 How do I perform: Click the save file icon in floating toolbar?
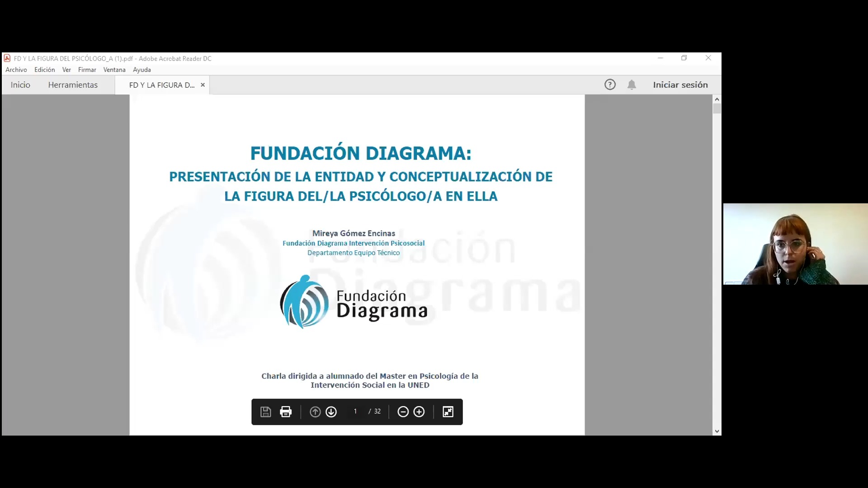coord(265,412)
